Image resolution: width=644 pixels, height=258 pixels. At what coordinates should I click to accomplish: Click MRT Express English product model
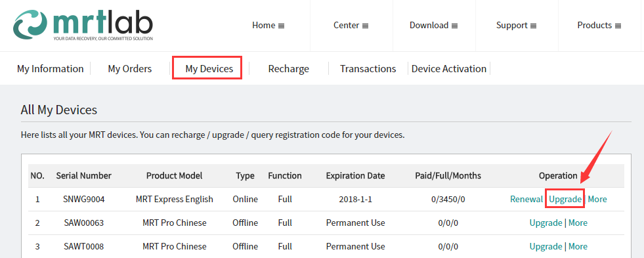click(x=175, y=200)
